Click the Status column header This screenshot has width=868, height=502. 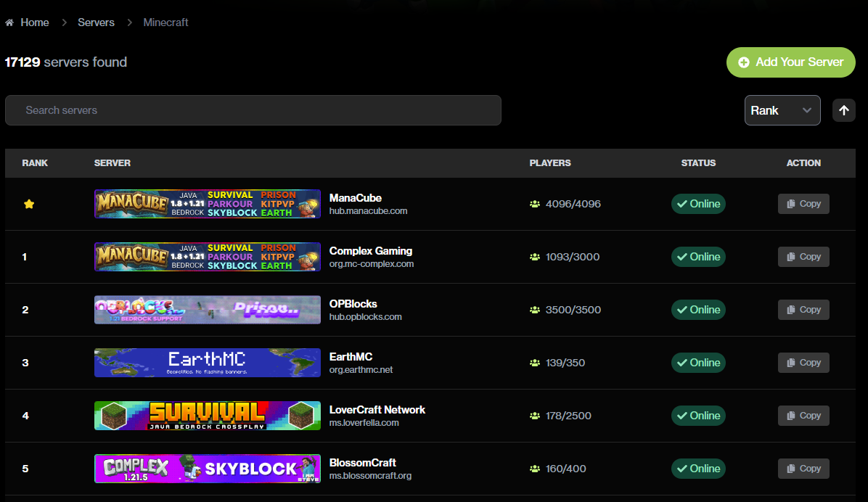click(x=698, y=163)
